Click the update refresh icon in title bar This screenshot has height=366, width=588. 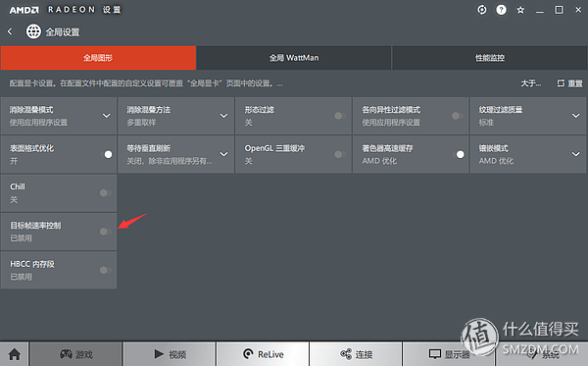click(x=482, y=10)
